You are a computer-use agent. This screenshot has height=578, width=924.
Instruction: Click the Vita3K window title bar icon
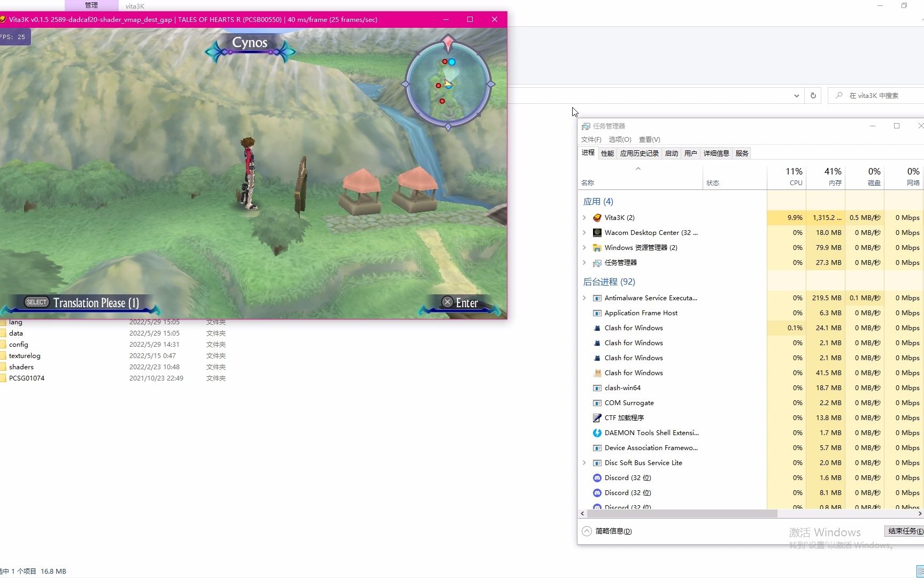pyautogui.click(x=3, y=19)
